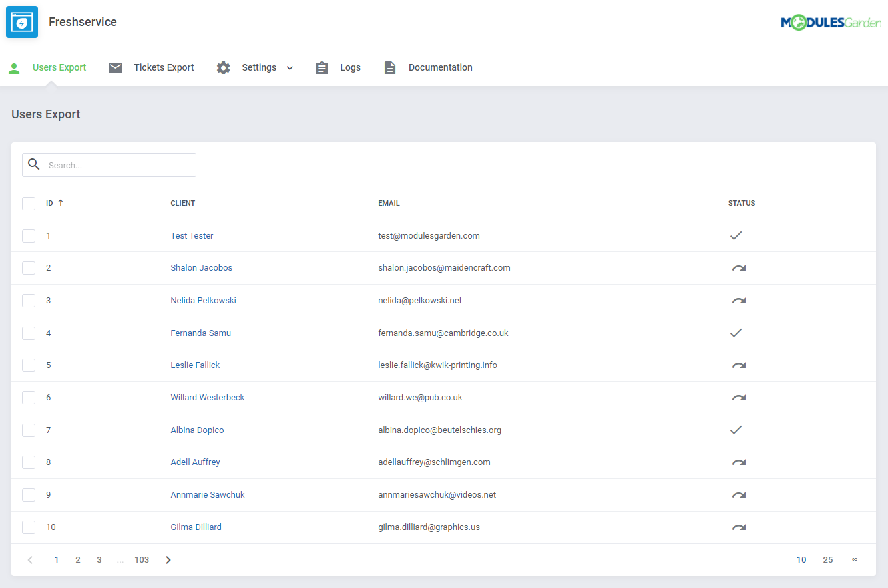Show all rows with infinity option
Viewport: 888px width, 588px height.
855,560
